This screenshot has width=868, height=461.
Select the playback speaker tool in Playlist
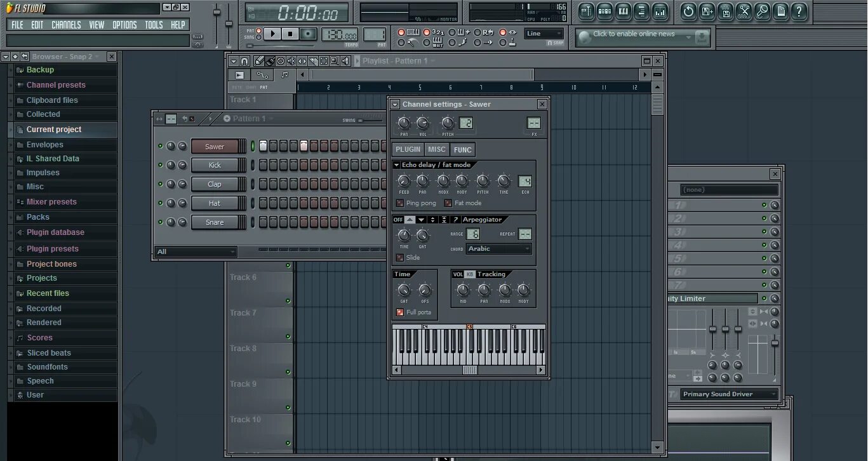point(345,61)
